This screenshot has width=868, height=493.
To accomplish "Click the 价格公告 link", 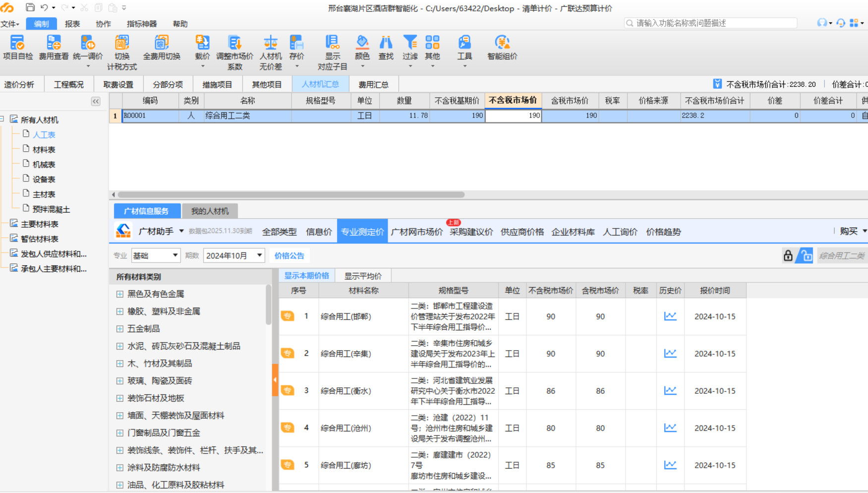I will (x=289, y=255).
